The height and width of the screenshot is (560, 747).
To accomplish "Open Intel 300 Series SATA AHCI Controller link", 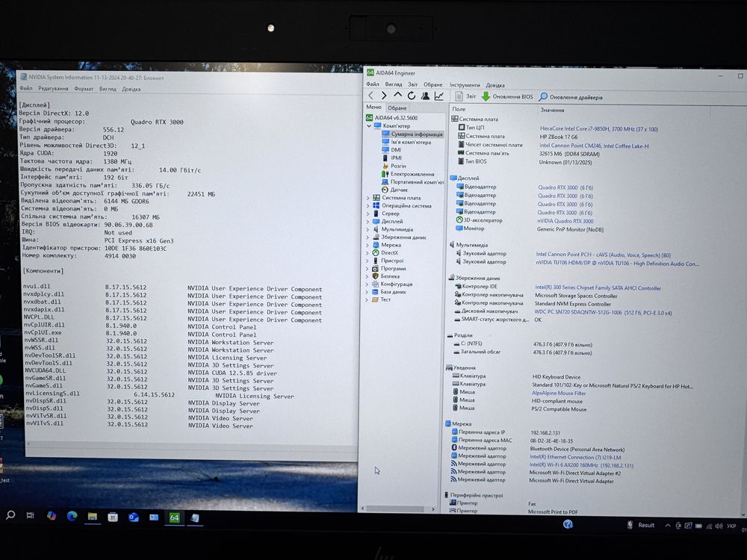I will pyautogui.click(x=598, y=287).
